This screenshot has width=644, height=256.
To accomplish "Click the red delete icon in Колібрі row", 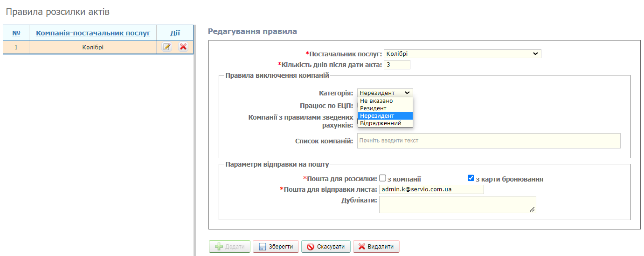I will click(183, 47).
